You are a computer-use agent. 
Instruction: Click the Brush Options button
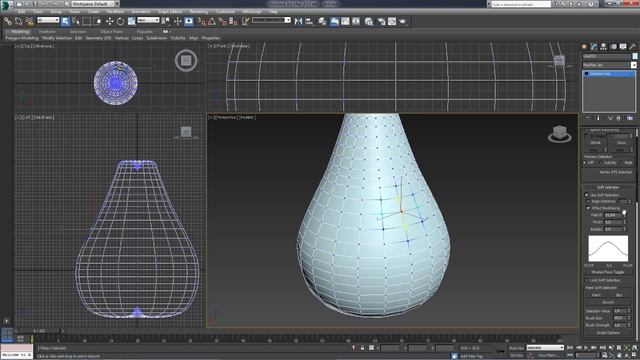coord(608,333)
